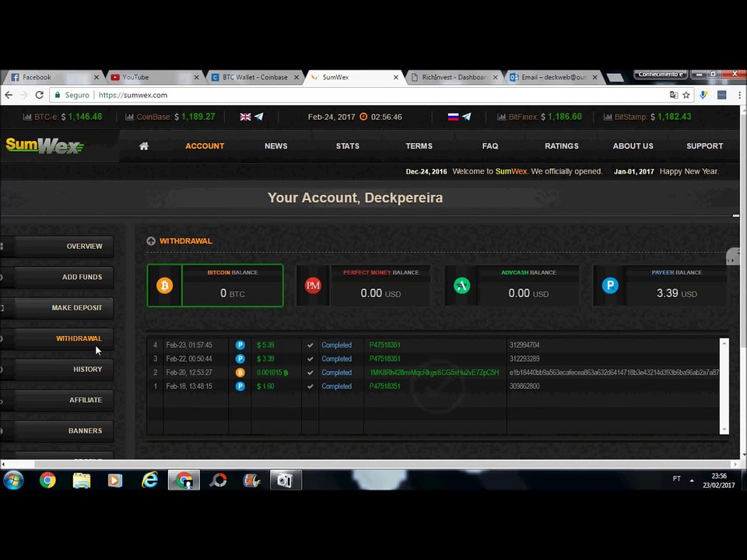747x560 pixels.
Task: Click the SumWex logo
Action: [44, 145]
